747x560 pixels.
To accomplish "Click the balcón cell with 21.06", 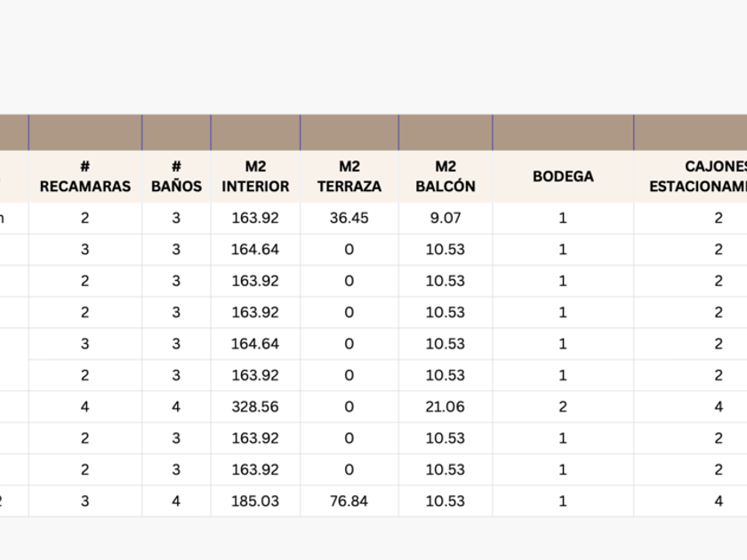I will [445, 406].
